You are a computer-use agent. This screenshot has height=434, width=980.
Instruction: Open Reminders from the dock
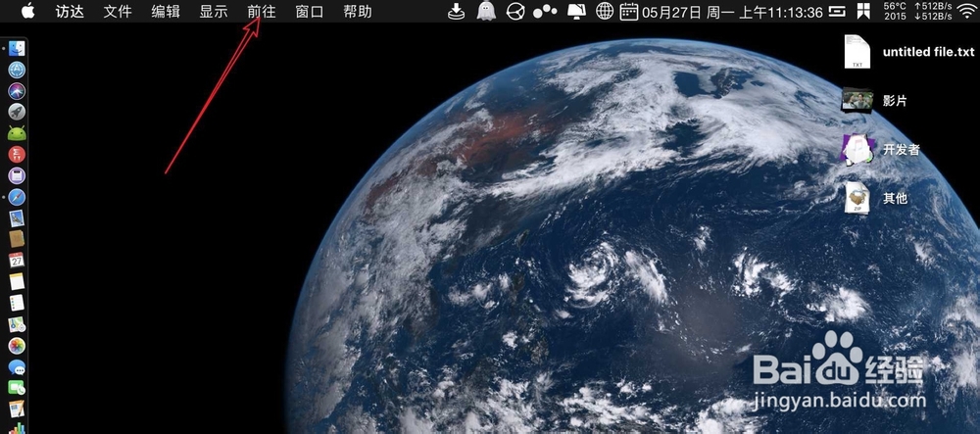[x=17, y=303]
